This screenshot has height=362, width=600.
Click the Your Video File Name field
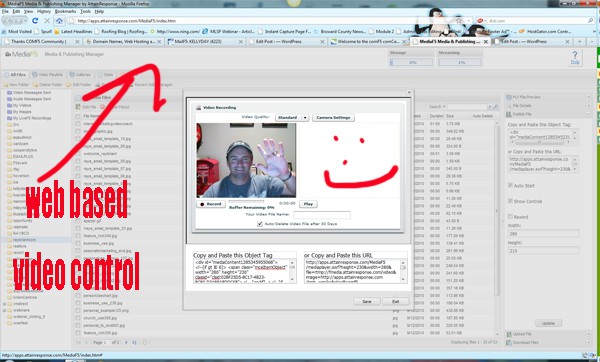pyautogui.click(x=322, y=215)
